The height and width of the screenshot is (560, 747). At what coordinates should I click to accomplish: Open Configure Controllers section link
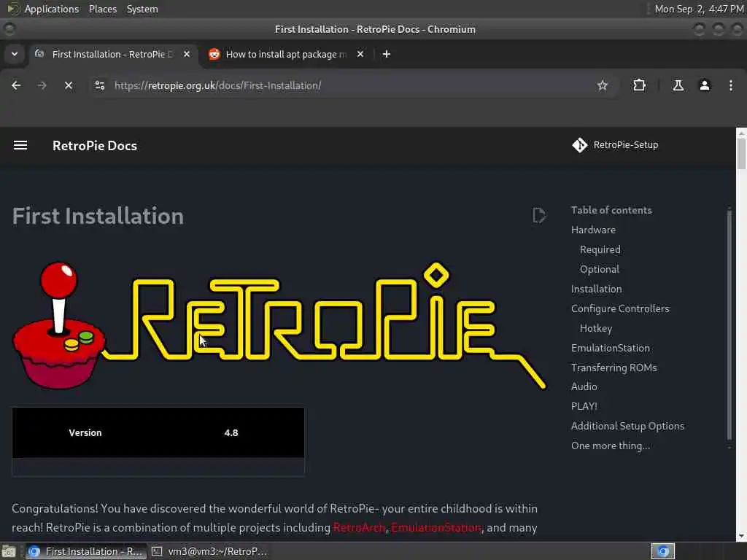click(x=620, y=308)
